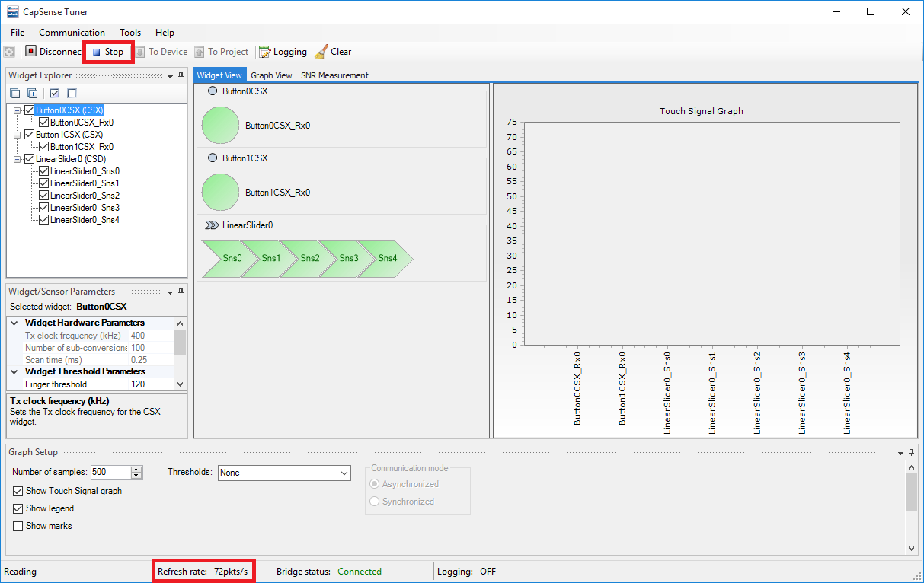
Task: Select the Widget View tab
Action: coord(219,75)
